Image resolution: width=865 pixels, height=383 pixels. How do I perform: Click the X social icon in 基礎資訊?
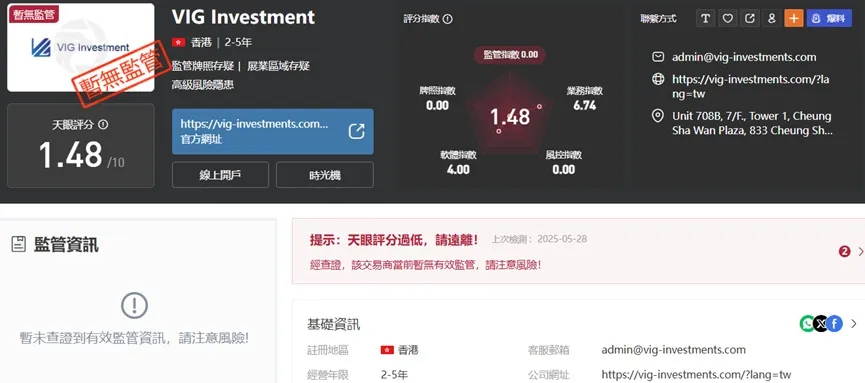821,323
